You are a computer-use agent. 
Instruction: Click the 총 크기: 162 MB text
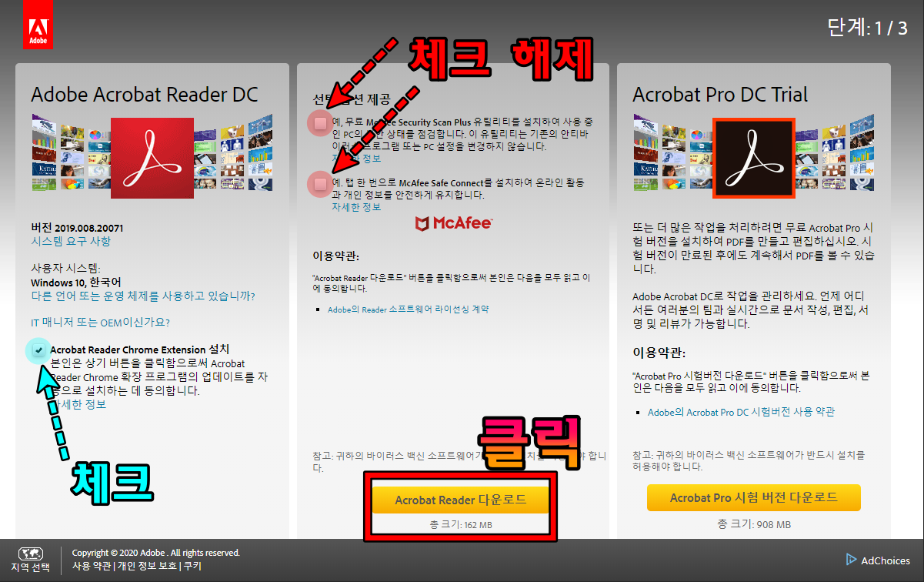(x=461, y=525)
